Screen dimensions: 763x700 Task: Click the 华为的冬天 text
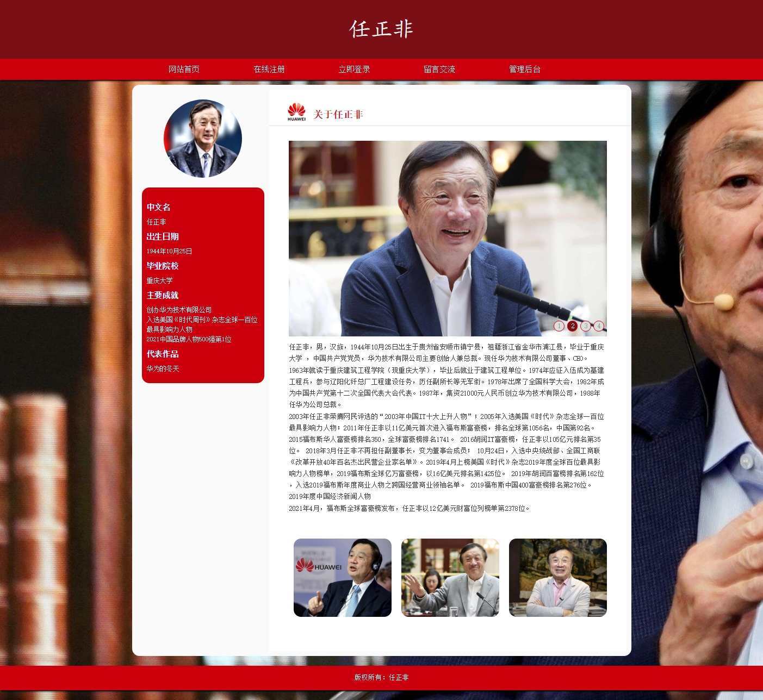click(x=163, y=368)
